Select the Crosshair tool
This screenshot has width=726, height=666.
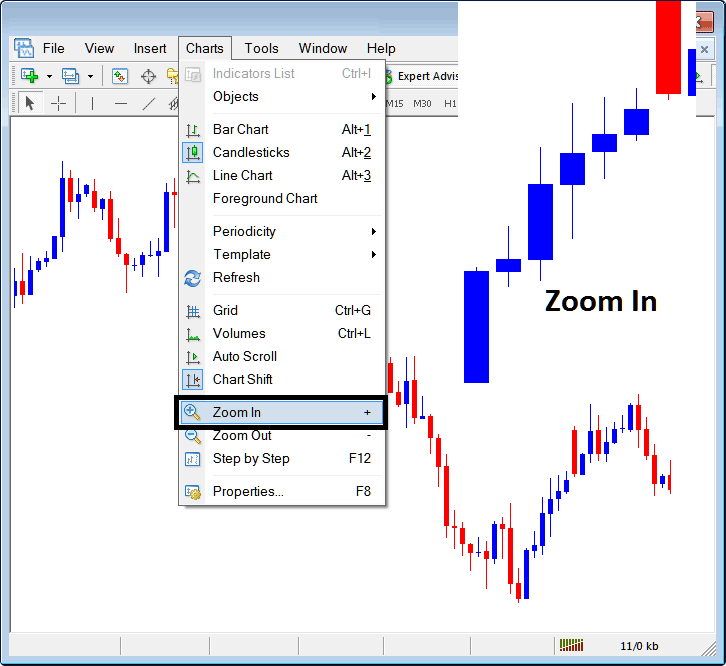(x=58, y=103)
